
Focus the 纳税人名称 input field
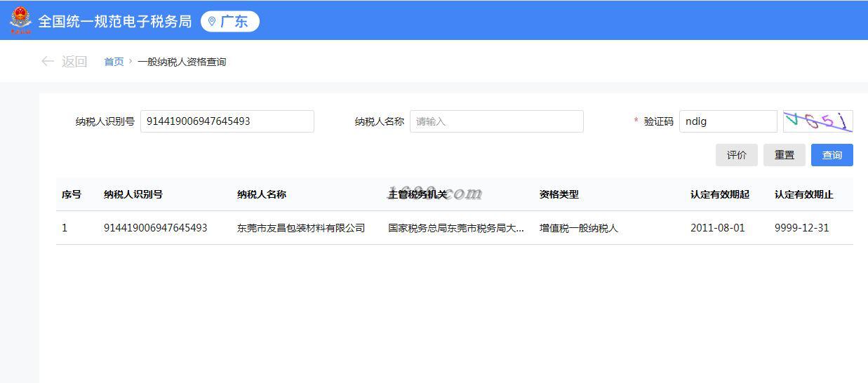pos(497,121)
